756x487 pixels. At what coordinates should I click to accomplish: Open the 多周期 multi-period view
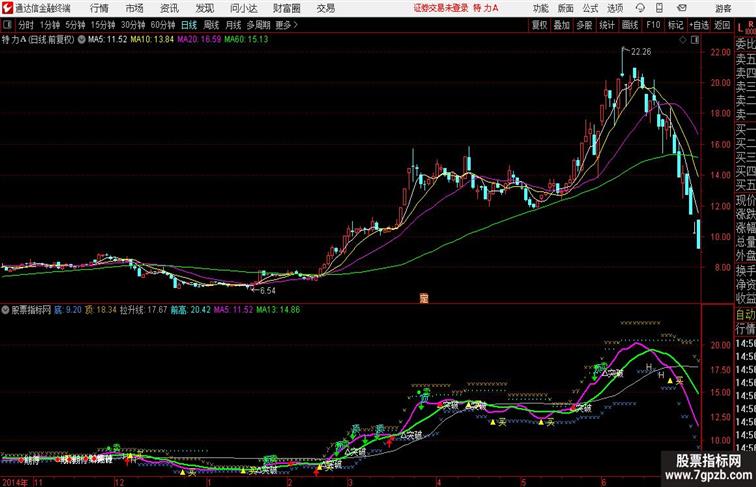coord(258,25)
